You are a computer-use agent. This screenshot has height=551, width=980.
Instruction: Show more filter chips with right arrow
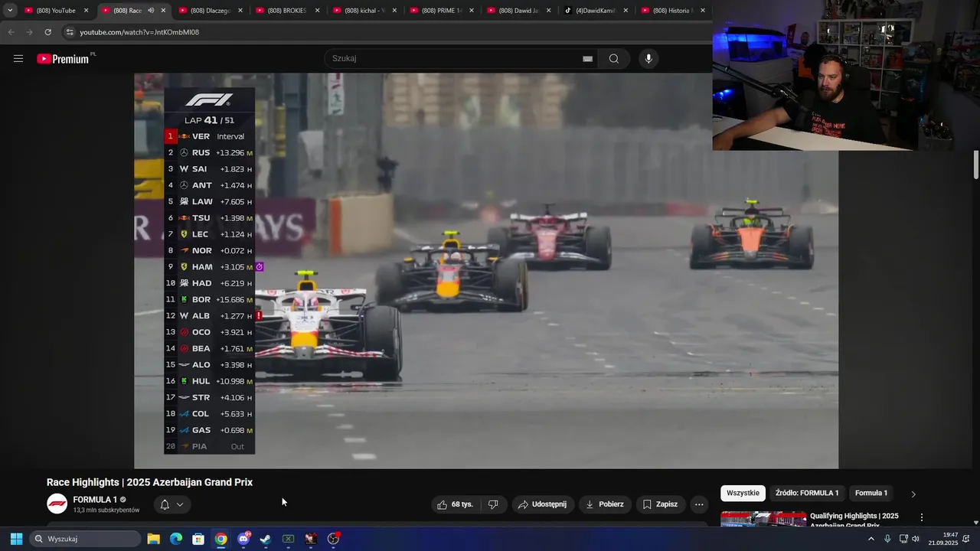(913, 494)
